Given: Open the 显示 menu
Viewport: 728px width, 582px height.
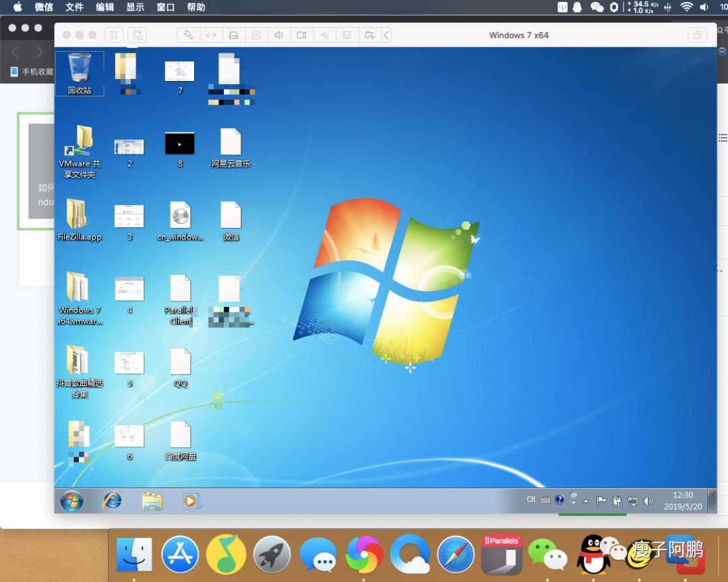Looking at the screenshot, I should (135, 7).
